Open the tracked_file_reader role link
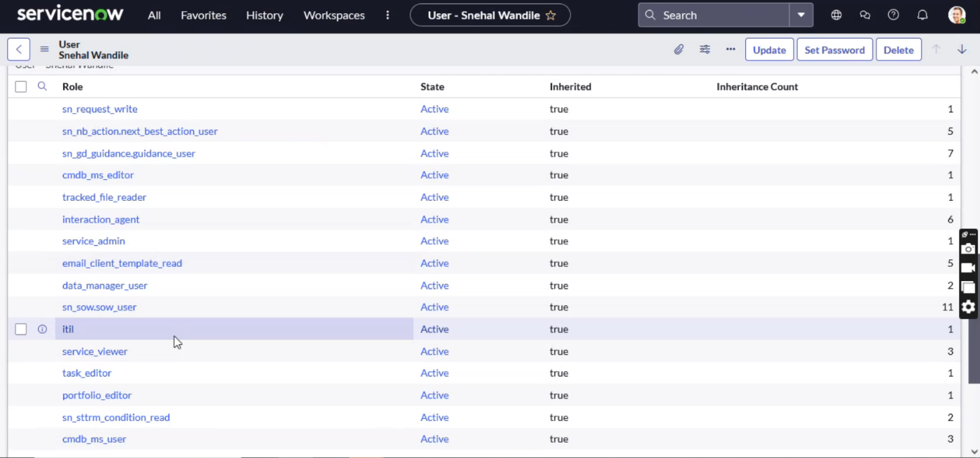Screen dimensions: 980x458 coord(104,197)
